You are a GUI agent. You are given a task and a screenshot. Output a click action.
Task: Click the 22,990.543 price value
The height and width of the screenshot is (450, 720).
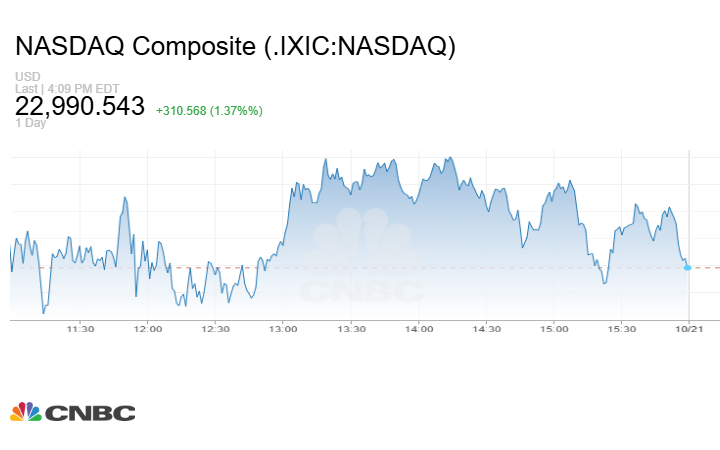(x=80, y=106)
